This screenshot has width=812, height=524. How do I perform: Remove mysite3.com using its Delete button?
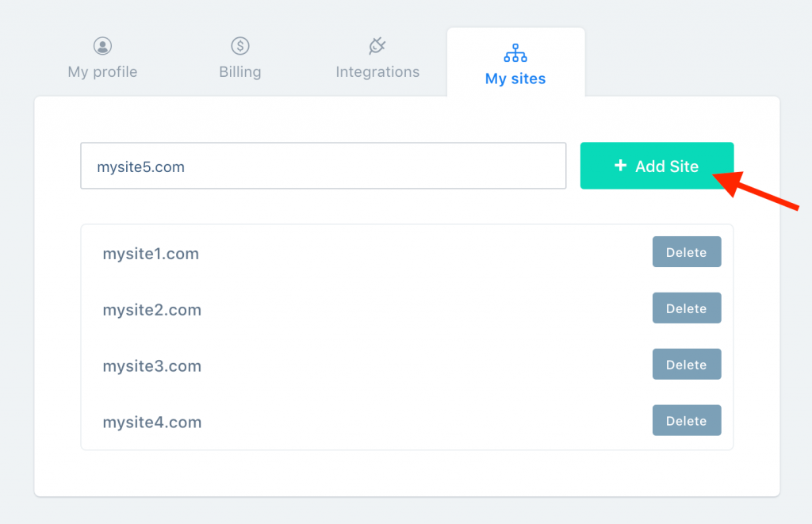(687, 364)
